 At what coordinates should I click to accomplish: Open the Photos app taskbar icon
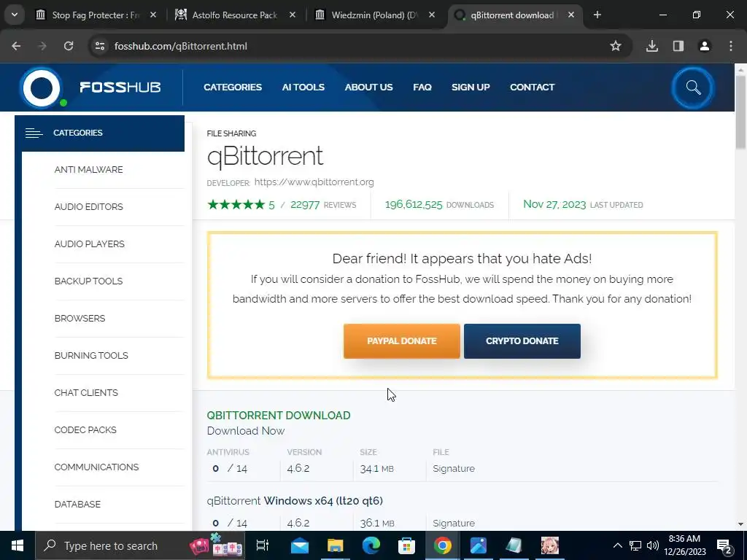tap(478, 545)
